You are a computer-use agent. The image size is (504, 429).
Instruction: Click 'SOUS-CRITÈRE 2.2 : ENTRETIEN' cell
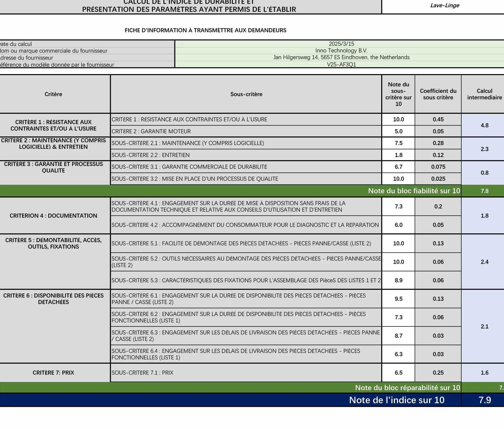tap(246, 155)
